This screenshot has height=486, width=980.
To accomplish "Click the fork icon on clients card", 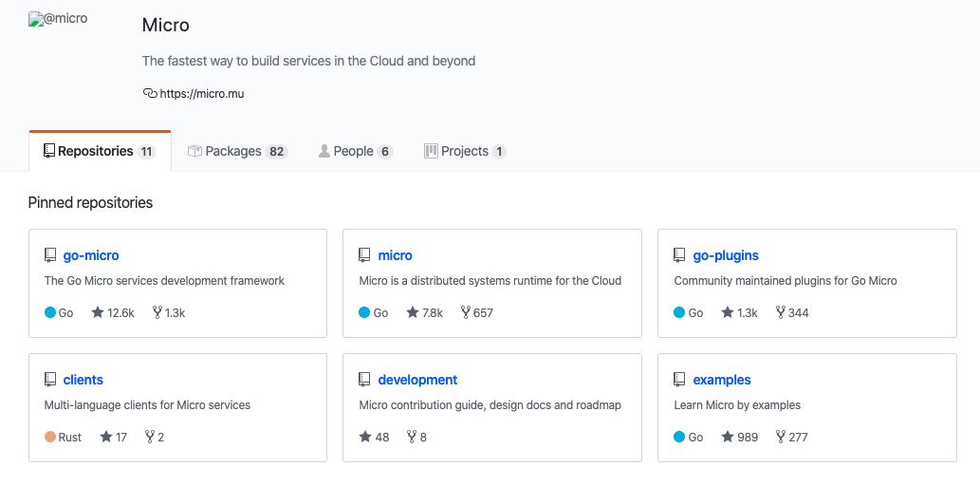I will coord(150,437).
